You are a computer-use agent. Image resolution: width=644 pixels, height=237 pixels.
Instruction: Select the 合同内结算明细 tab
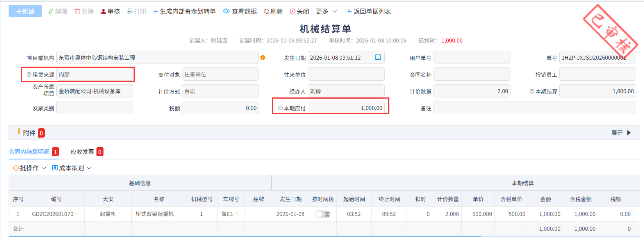(x=30, y=152)
